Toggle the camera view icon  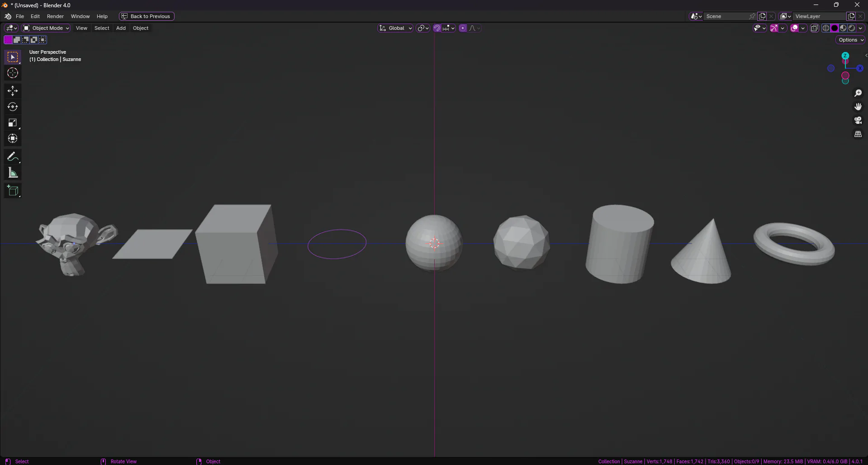[x=858, y=120]
